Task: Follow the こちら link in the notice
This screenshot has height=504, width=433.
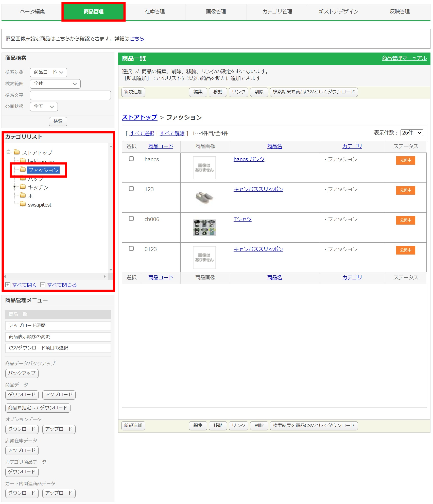Action: [x=137, y=39]
